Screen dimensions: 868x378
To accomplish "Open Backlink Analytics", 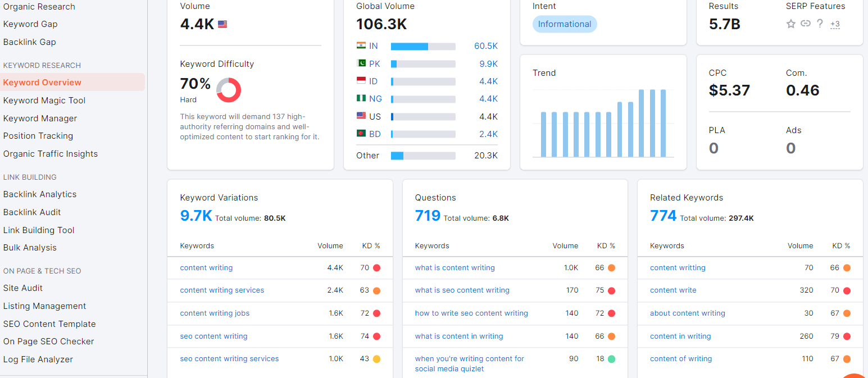I will pos(40,194).
